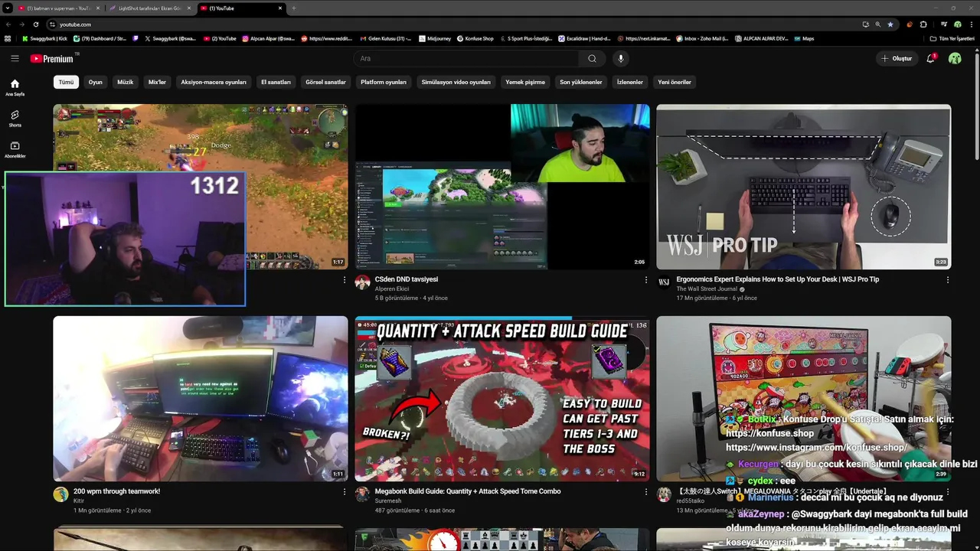This screenshot has width=980, height=551.
Task: Open the Suremesh channel name
Action: (388, 501)
